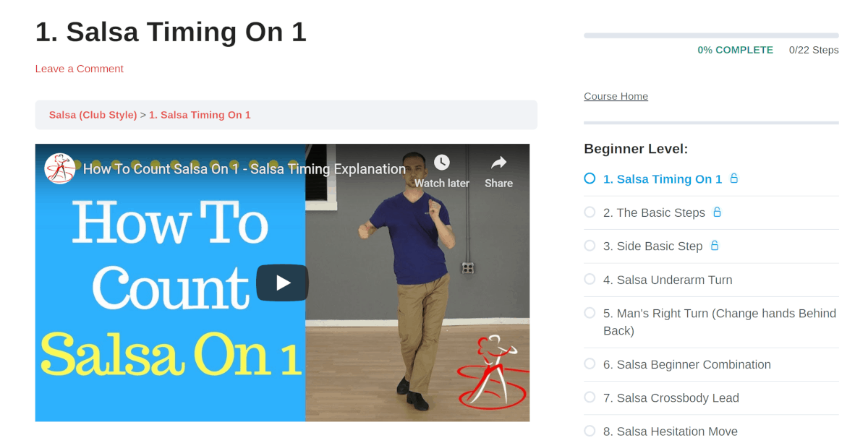868x443 pixels.
Task: Click the Leave a Comment link
Action: coord(80,69)
